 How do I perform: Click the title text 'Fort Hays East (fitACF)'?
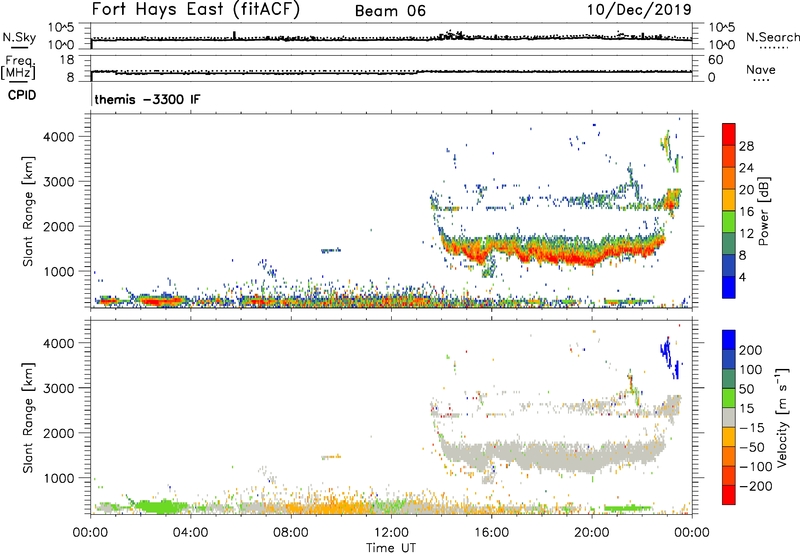[x=195, y=9]
